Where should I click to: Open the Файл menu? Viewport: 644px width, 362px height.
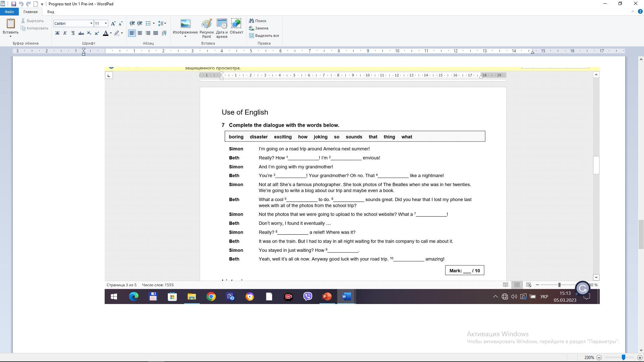point(9,12)
